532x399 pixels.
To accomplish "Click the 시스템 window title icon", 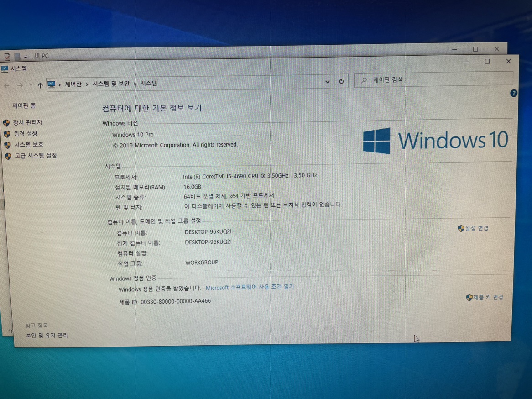I will [x=5, y=69].
